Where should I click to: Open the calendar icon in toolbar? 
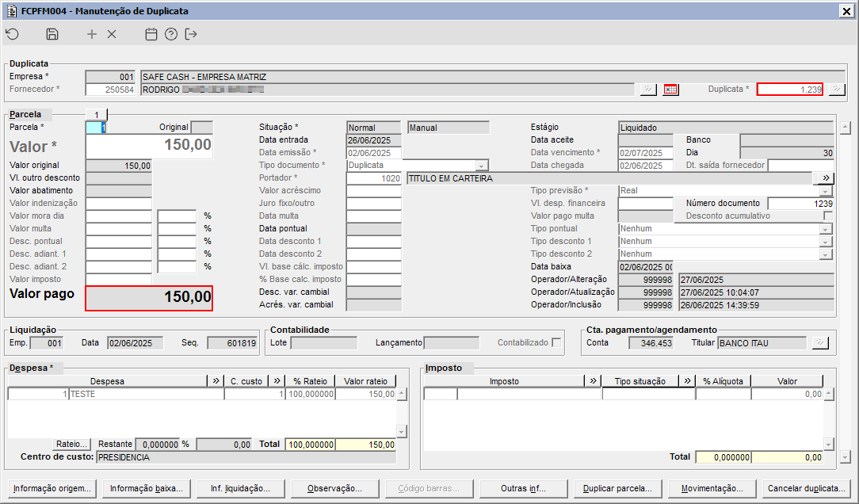[151, 34]
